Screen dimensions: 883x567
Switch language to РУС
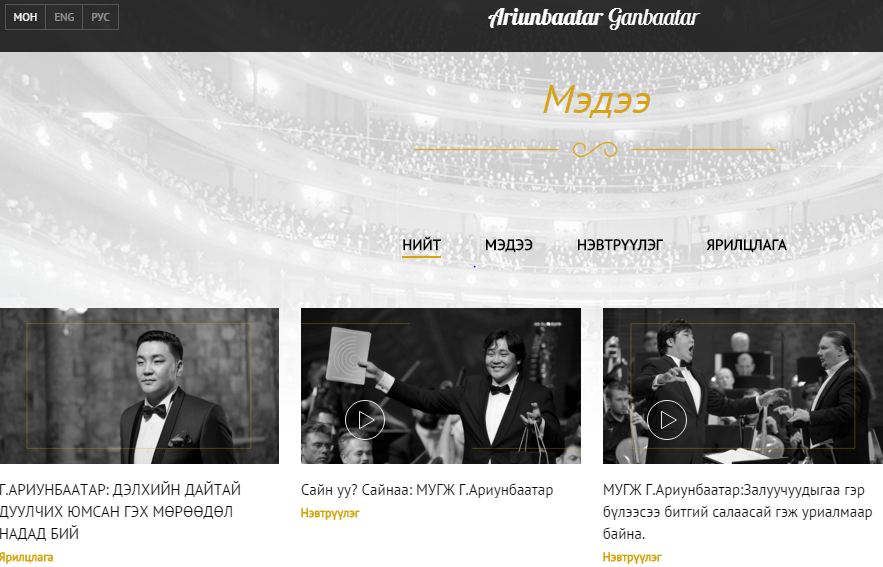(100, 17)
